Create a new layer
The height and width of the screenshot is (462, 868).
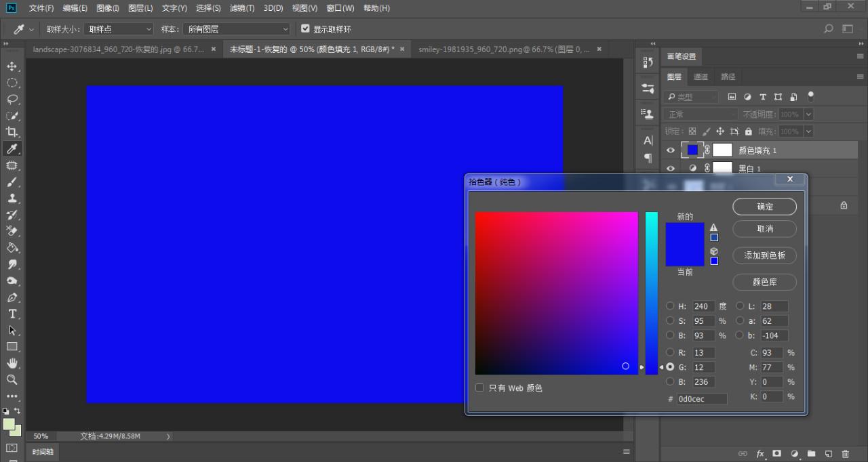(828, 453)
